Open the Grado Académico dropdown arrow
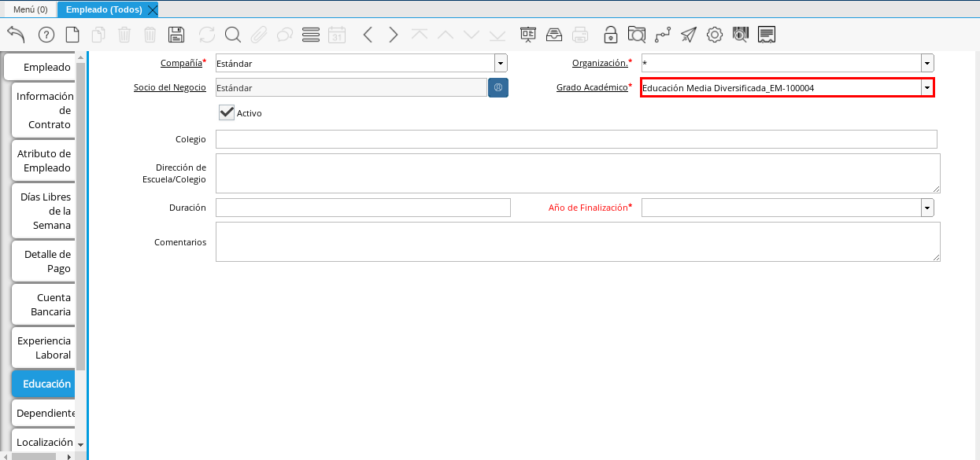Image resolution: width=980 pixels, height=460 pixels. point(927,87)
